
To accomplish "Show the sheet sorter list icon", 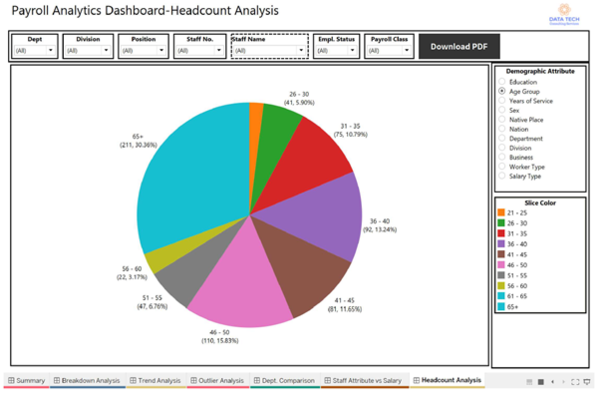I will pos(529,382).
